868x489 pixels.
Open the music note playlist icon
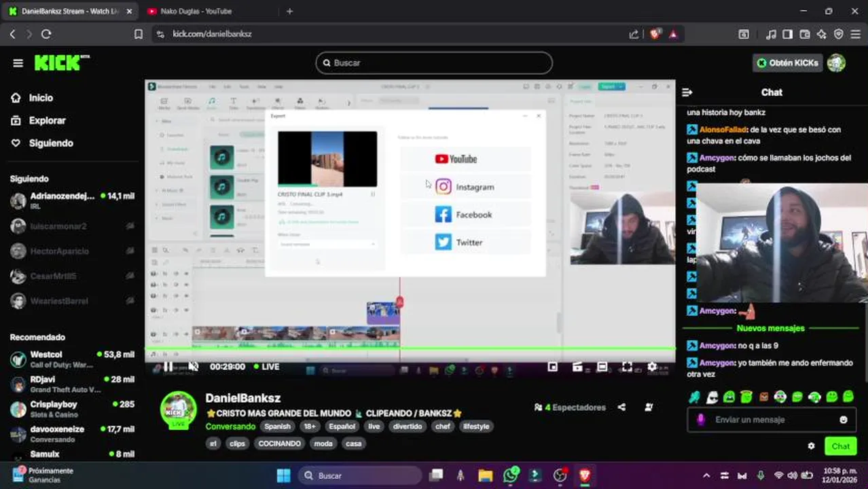(771, 34)
